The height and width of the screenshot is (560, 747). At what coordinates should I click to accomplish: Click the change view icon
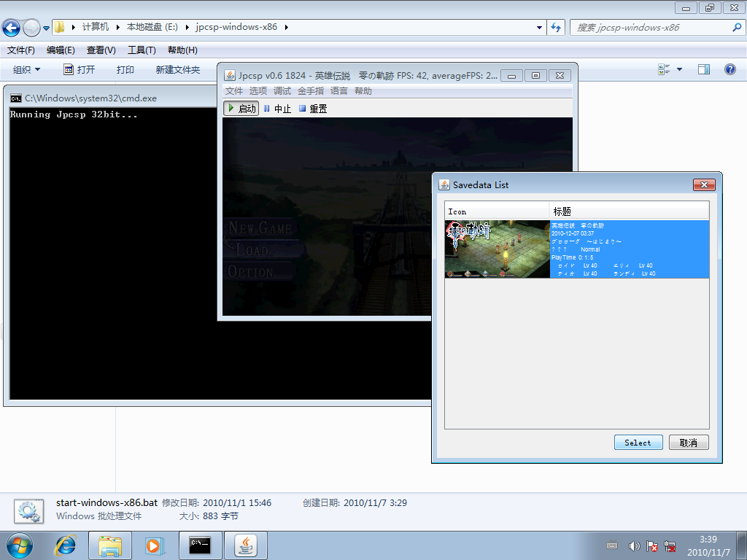tap(664, 69)
